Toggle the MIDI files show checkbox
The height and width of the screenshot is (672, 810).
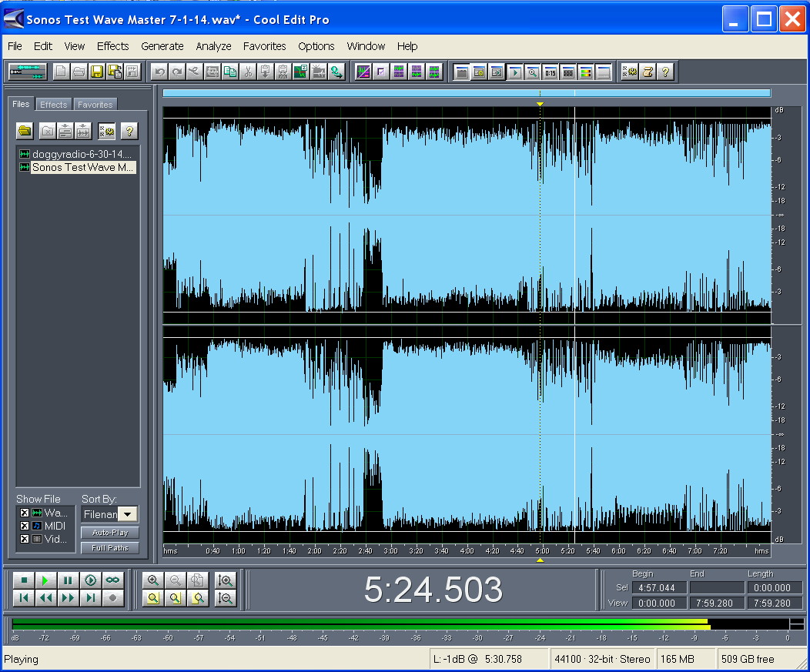pyautogui.click(x=25, y=526)
